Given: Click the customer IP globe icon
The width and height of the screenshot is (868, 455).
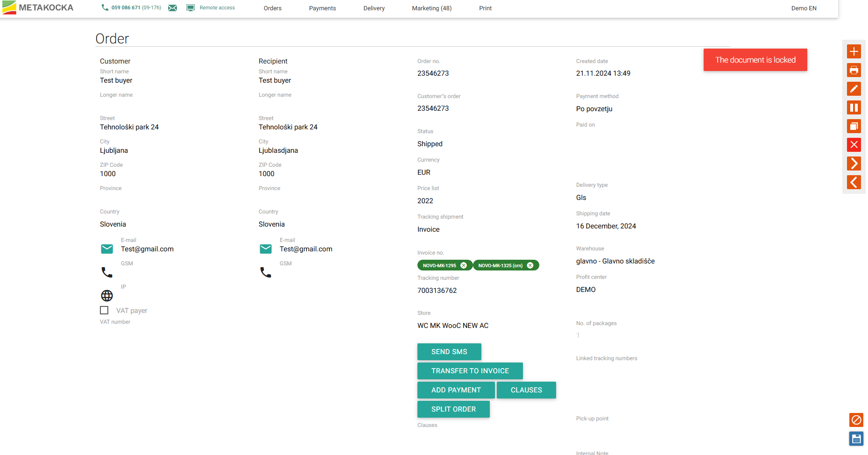Looking at the screenshot, I should pyautogui.click(x=107, y=296).
